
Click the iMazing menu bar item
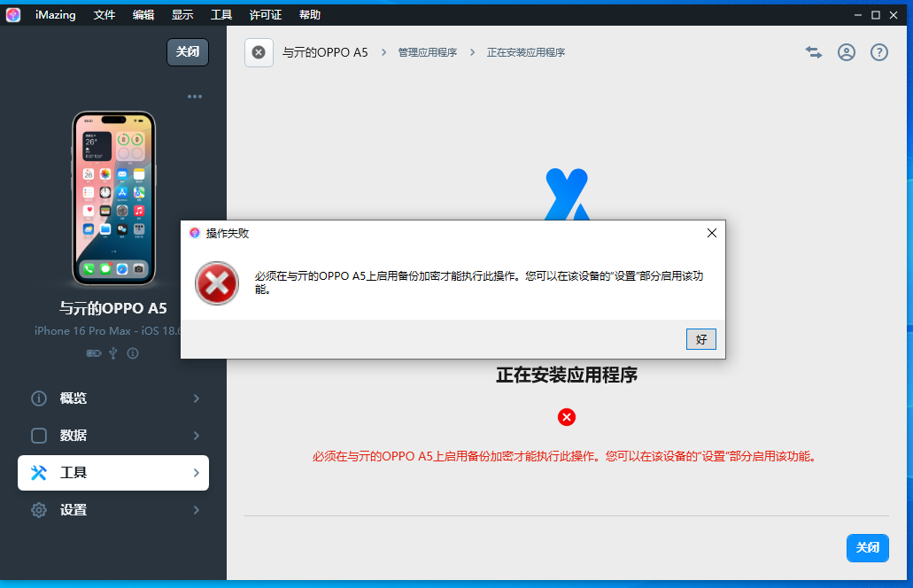55,14
